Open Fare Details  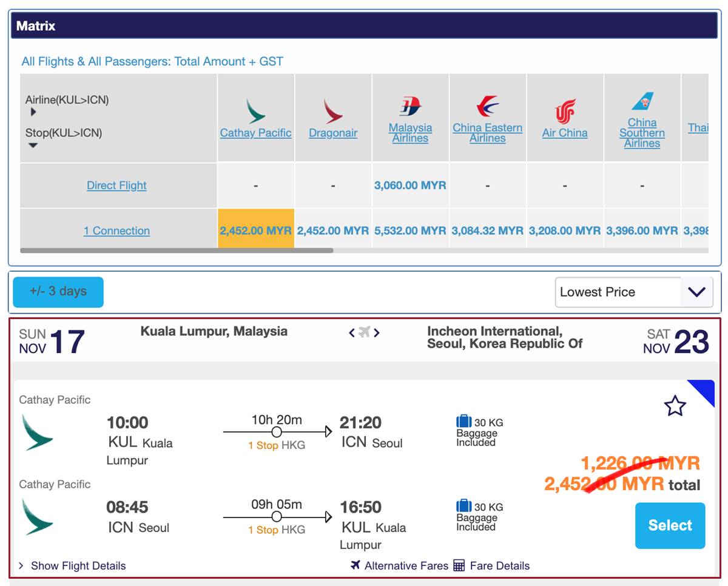pyautogui.click(x=492, y=566)
